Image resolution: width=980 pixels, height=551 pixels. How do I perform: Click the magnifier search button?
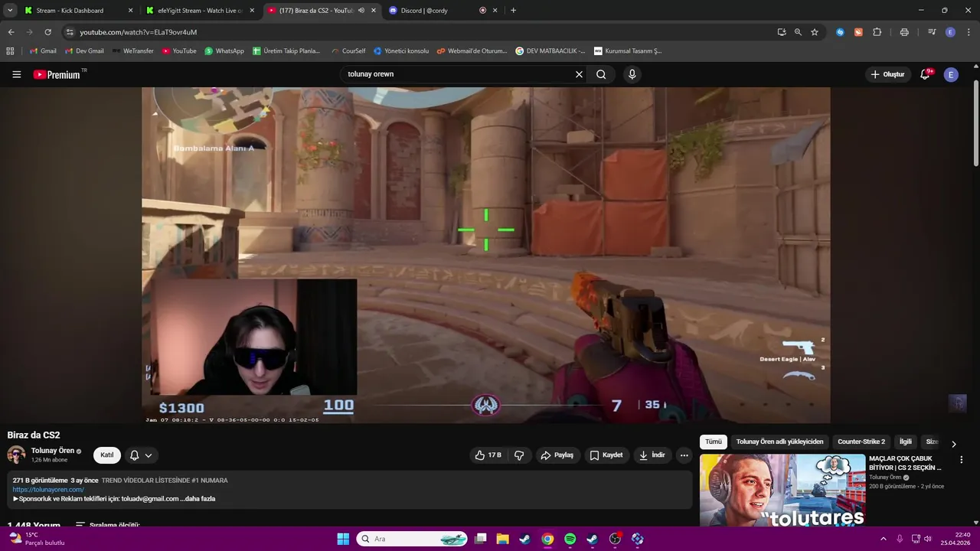601,74
